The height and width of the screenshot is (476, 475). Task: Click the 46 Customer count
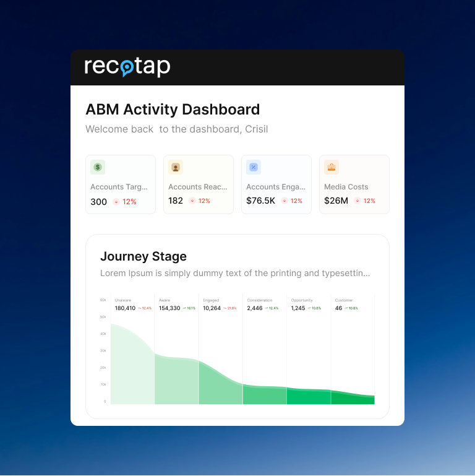[x=338, y=308]
